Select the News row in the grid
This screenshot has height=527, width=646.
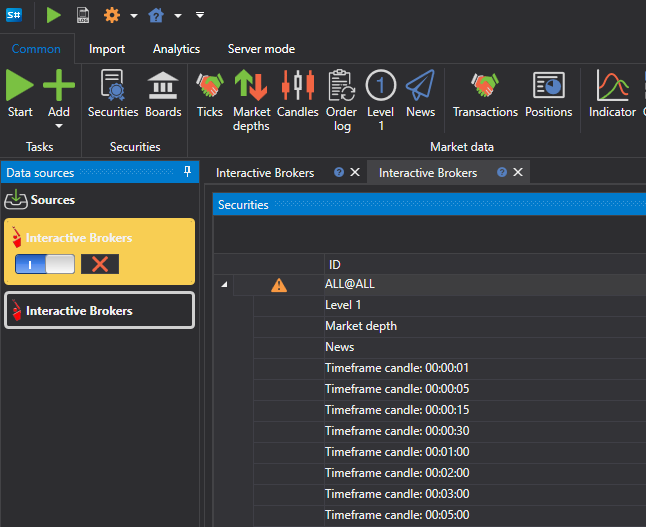[449, 347]
